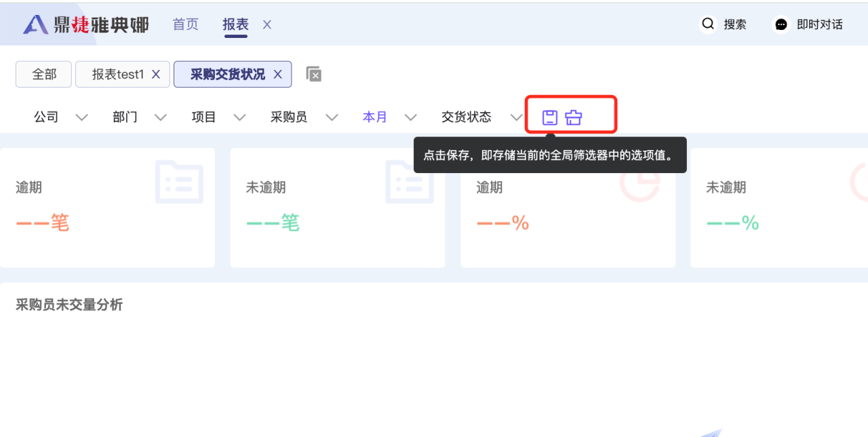This screenshot has width=868, height=437.
Task: Click the orange 逾期 笔 count card
Action: point(107,208)
